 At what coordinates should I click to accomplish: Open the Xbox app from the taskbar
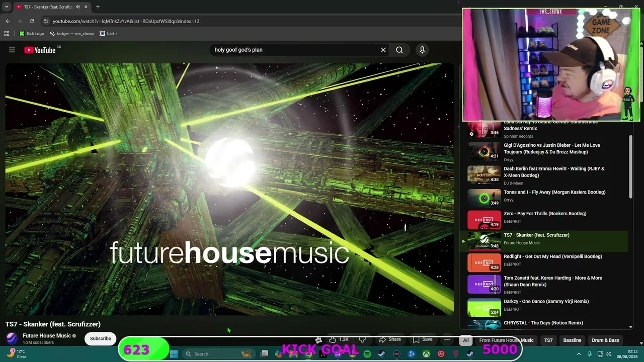coord(426,354)
